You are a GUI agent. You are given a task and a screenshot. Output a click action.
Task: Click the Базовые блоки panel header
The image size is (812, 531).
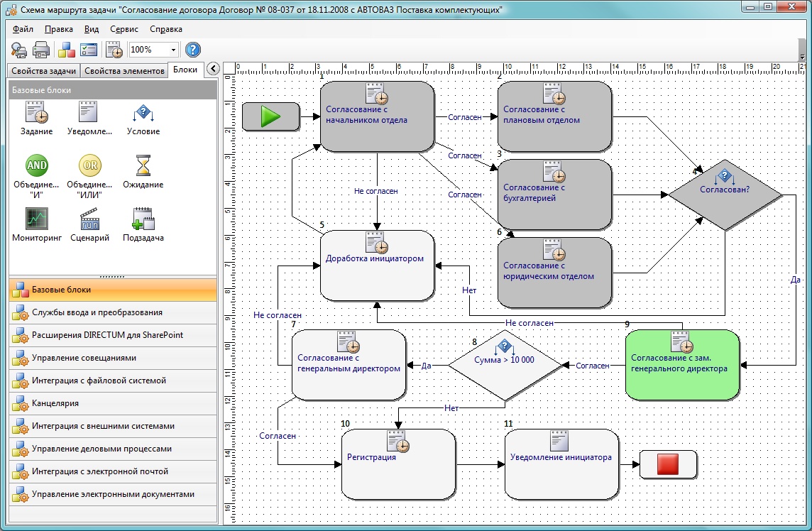(x=113, y=90)
